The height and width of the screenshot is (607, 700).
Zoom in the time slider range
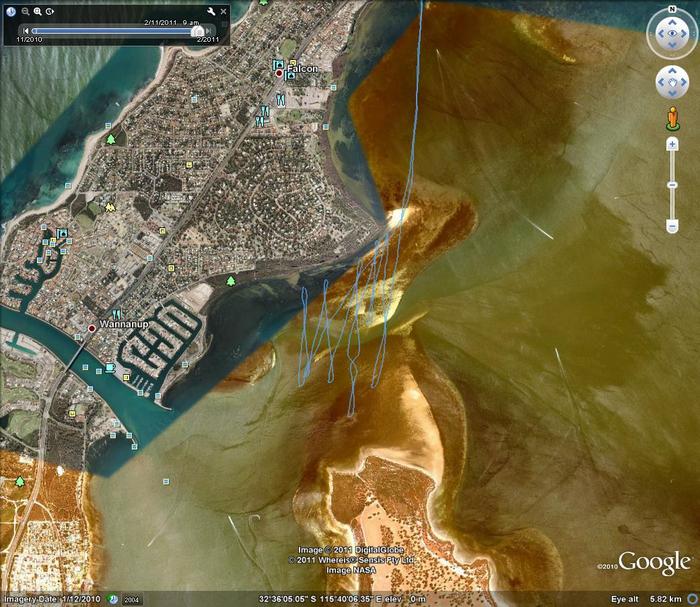38,11
